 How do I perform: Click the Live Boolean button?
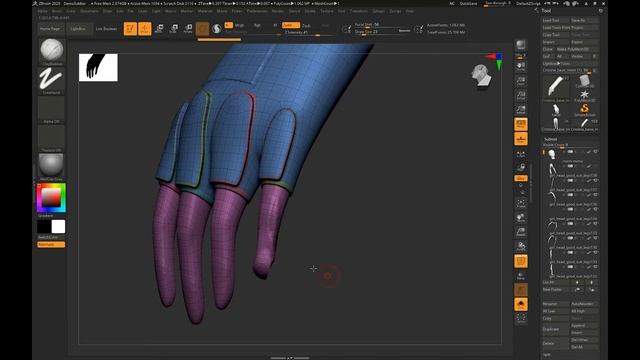(x=107, y=29)
